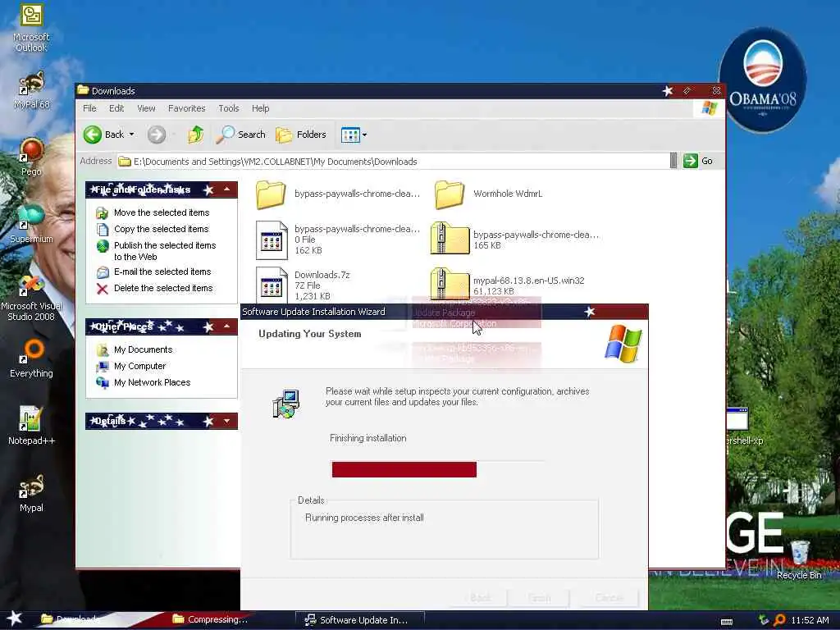840x630 pixels.
Task: Click the clock showing 11:52 AM
Action: (810, 620)
